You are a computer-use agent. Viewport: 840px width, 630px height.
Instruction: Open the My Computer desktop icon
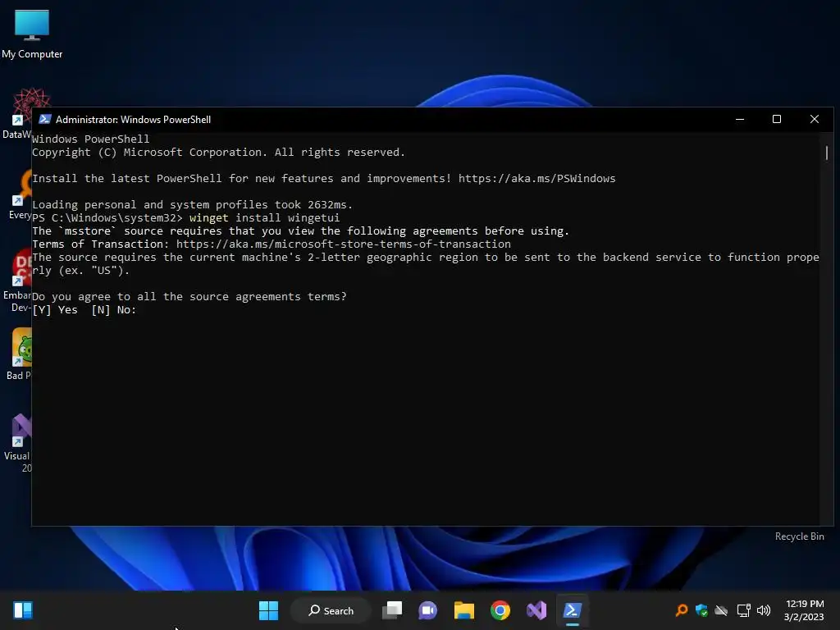[x=32, y=33]
